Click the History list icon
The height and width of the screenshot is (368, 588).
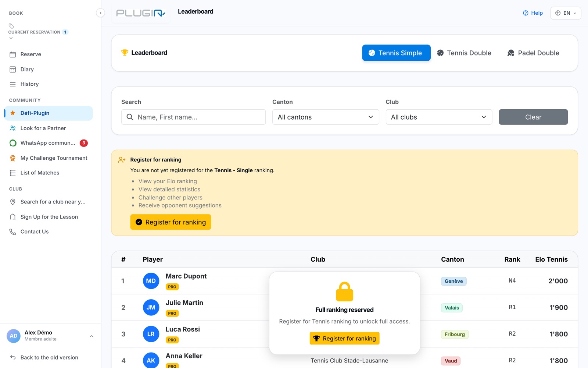click(x=13, y=84)
